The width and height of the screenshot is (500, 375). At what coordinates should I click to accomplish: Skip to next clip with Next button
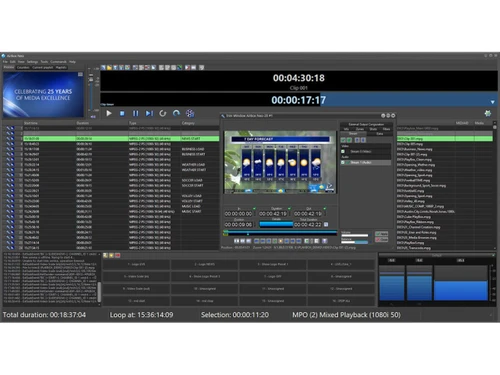(149, 113)
